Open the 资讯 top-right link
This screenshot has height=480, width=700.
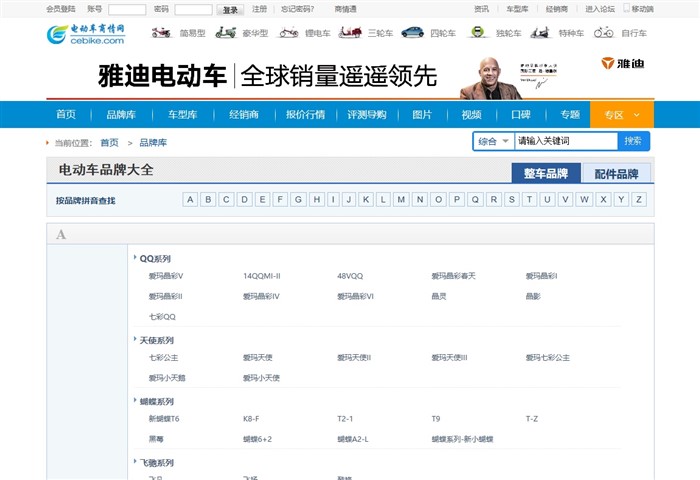pyautogui.click(x=481, y=9)
